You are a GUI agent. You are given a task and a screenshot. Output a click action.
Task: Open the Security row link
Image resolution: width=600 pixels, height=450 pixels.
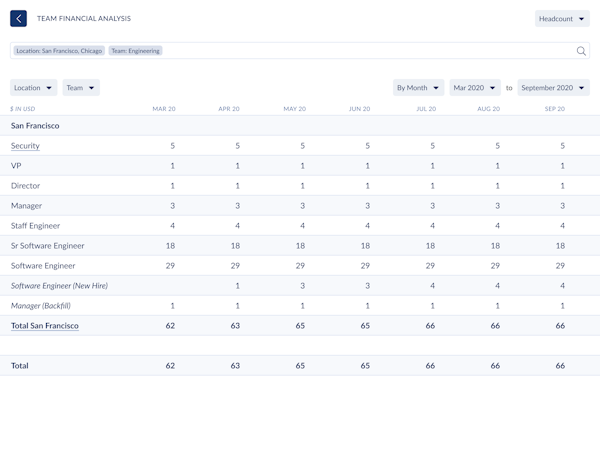click(25, 146)
